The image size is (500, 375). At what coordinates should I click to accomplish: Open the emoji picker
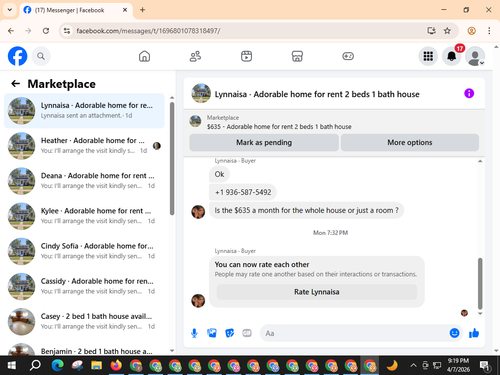[454, 333]
